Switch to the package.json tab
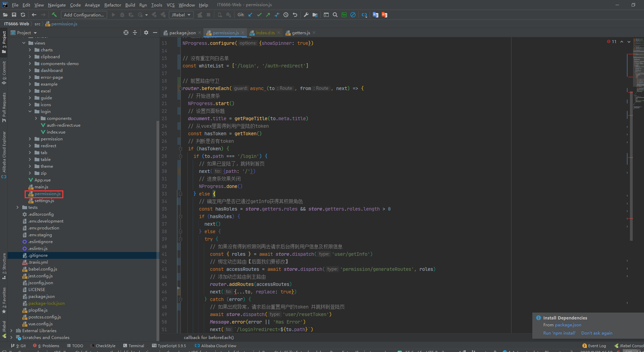This screenshot has width=644, height=352. tap(182, 33)
